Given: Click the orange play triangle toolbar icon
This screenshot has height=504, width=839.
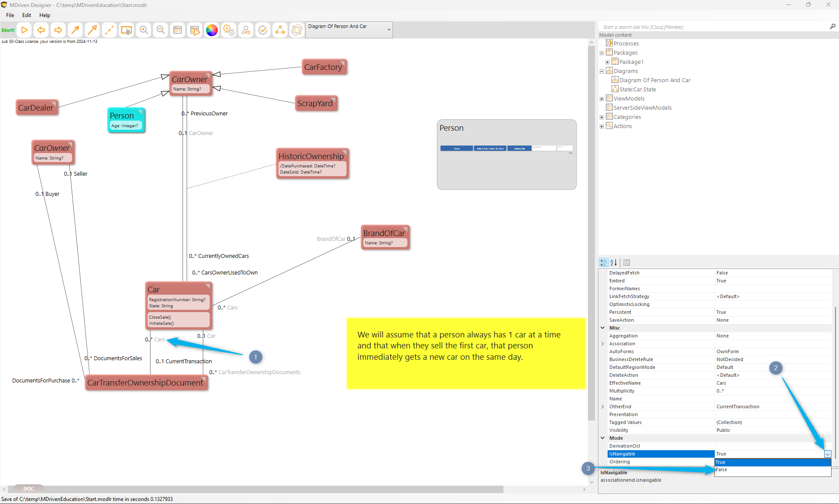Looking at the screenshot, I should pos(24,30).
